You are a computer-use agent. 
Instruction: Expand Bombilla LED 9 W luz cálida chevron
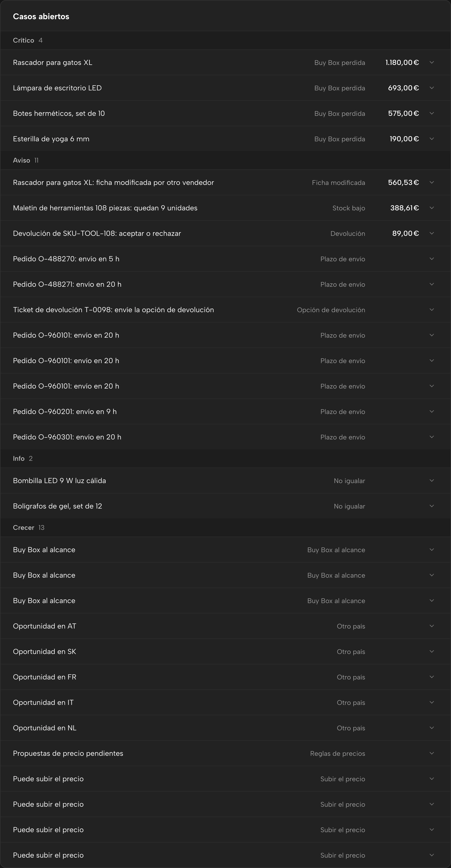[431, 480]
